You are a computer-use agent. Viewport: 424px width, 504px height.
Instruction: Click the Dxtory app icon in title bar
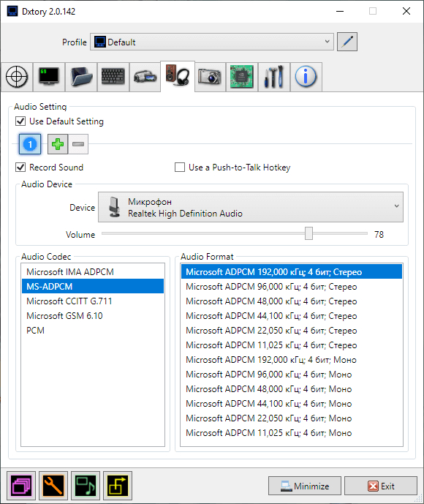12,11
